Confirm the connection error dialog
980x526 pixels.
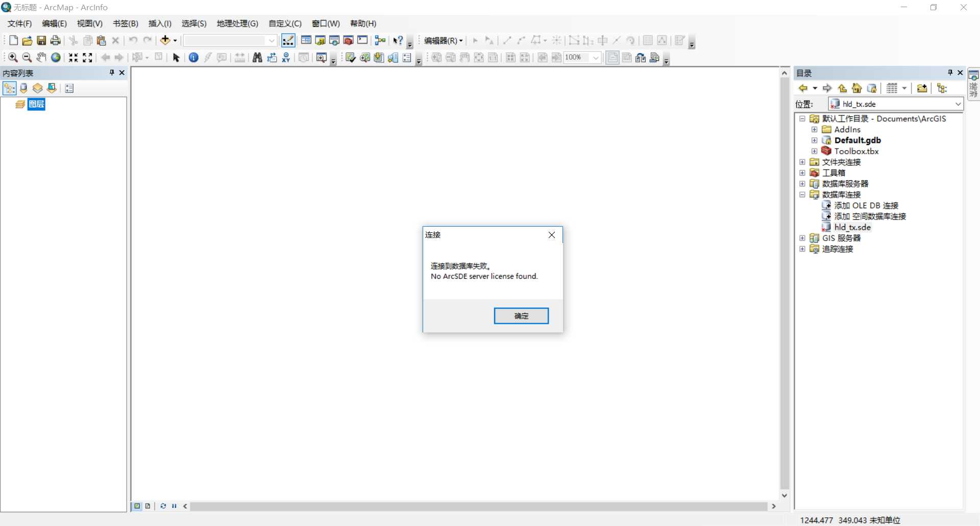(x=521, y=316)
